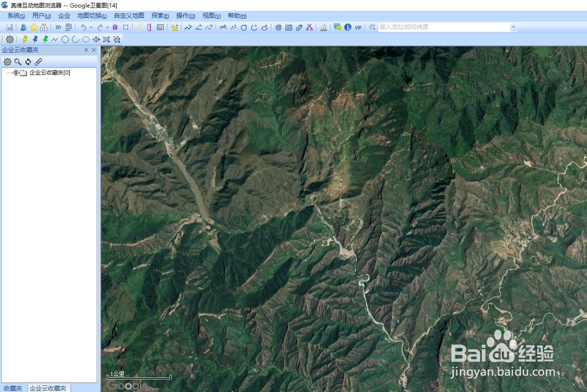
Task: Open the 系统(S) menu
Action: (x=16, y=16)
